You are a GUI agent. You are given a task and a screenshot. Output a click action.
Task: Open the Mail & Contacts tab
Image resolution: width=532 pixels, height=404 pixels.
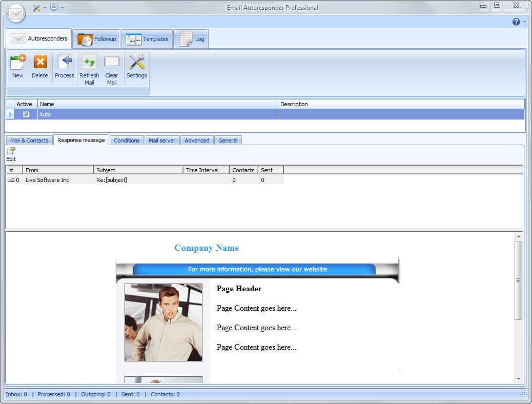pos(29,140)
